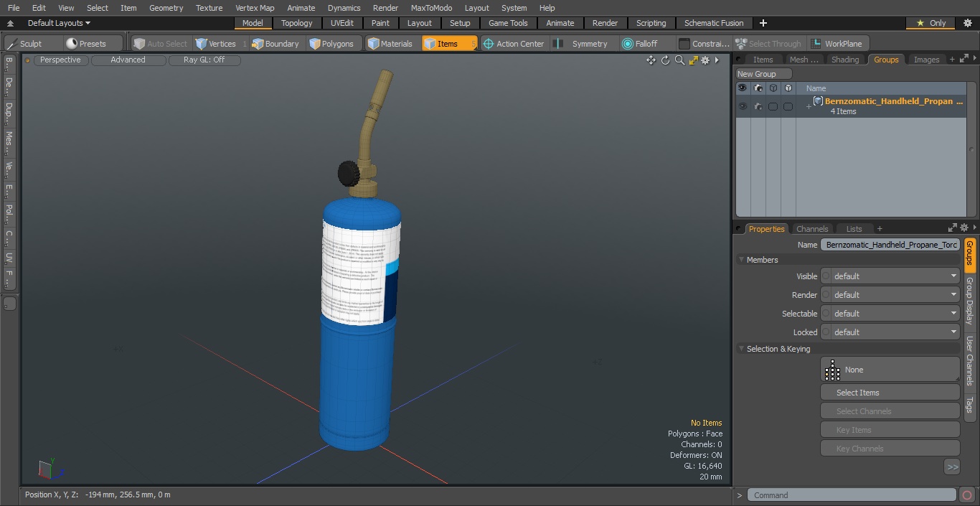Click the None selection set button

coord(890,370)
